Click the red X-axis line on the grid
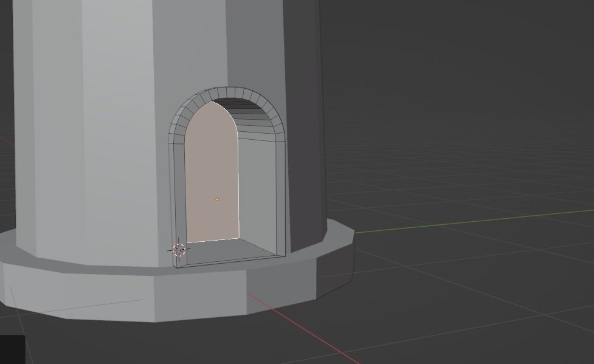594x364 pixels. click(x=303, y=328)
